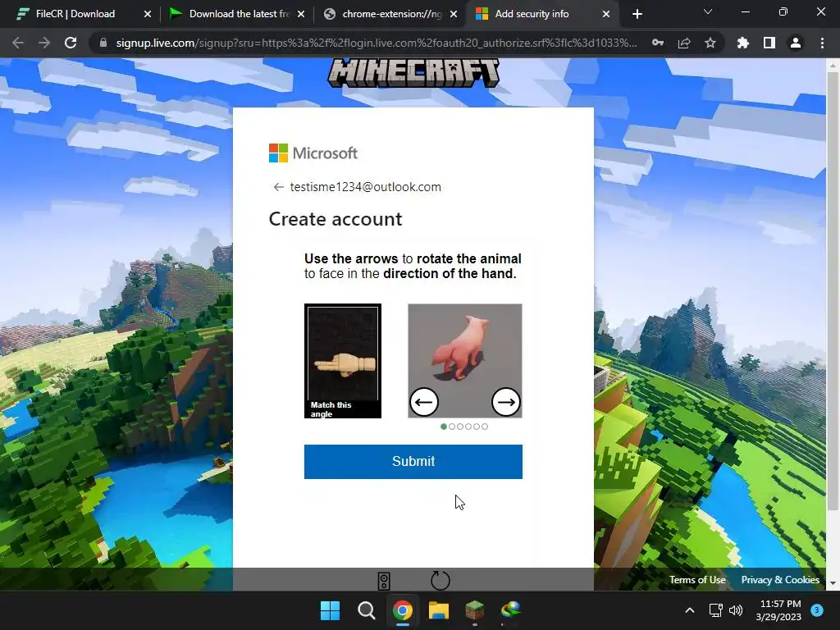Open Internet Download Manager taskbar icon
Screen dimensions: 840x630
pyautogui.click(x=510, y=610)
